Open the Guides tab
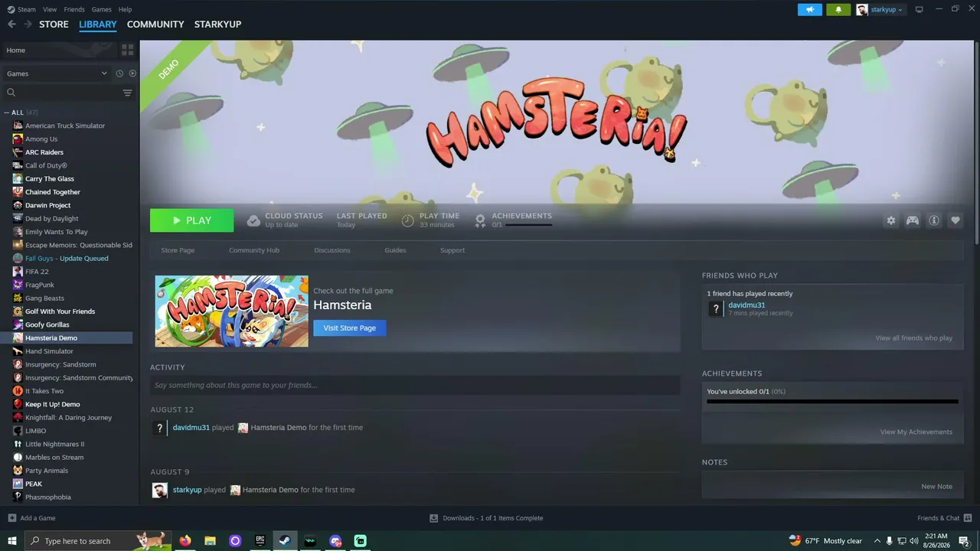Image resolution: width=980 pixels, height=551 pixels. click(x=395, y=250)
